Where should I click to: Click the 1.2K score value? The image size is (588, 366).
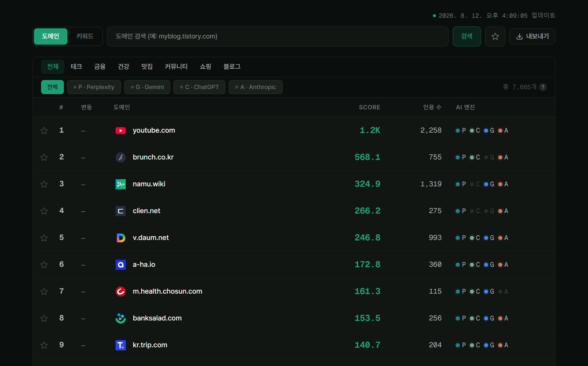(370, 130)
